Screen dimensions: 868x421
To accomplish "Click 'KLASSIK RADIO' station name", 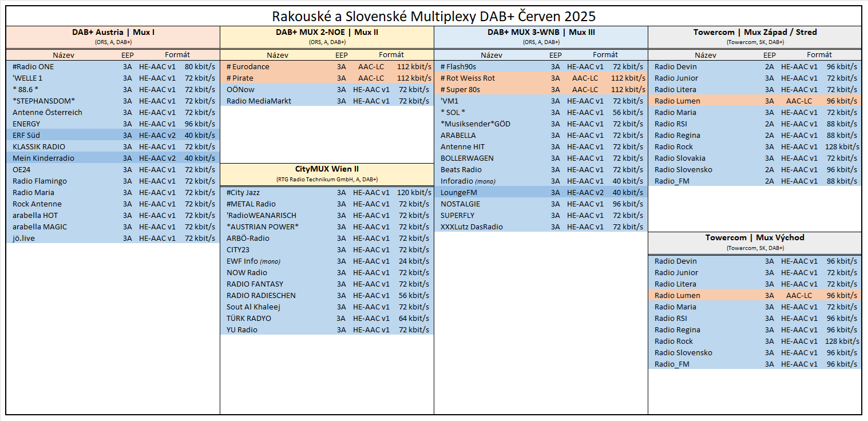I will tap(39, 146).
